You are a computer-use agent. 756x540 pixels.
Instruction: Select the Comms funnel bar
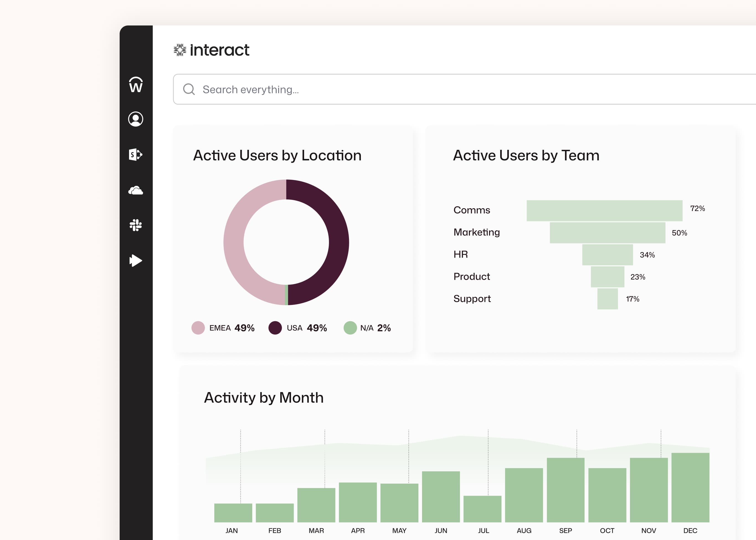coord(605,210)
